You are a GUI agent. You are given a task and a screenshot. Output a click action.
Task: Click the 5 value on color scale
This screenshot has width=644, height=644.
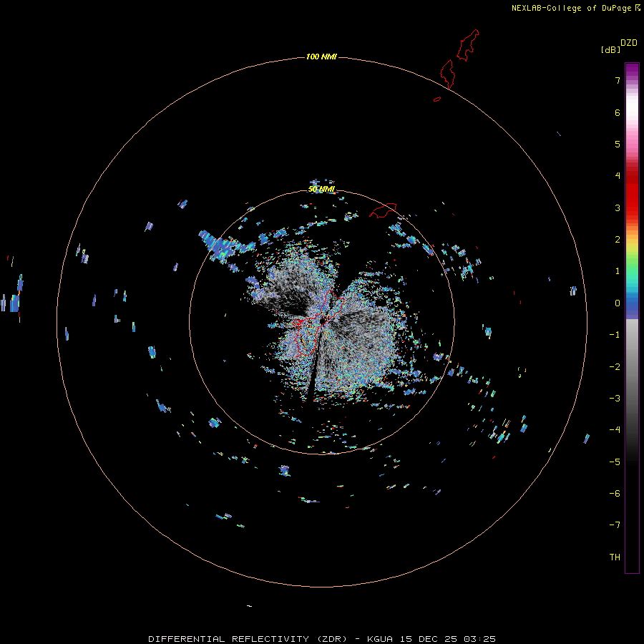[x=618, y=144]
